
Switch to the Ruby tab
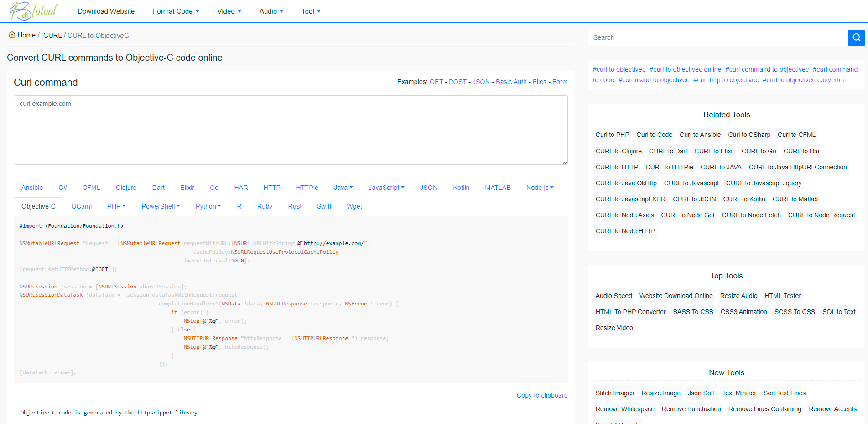coord(265,206)
